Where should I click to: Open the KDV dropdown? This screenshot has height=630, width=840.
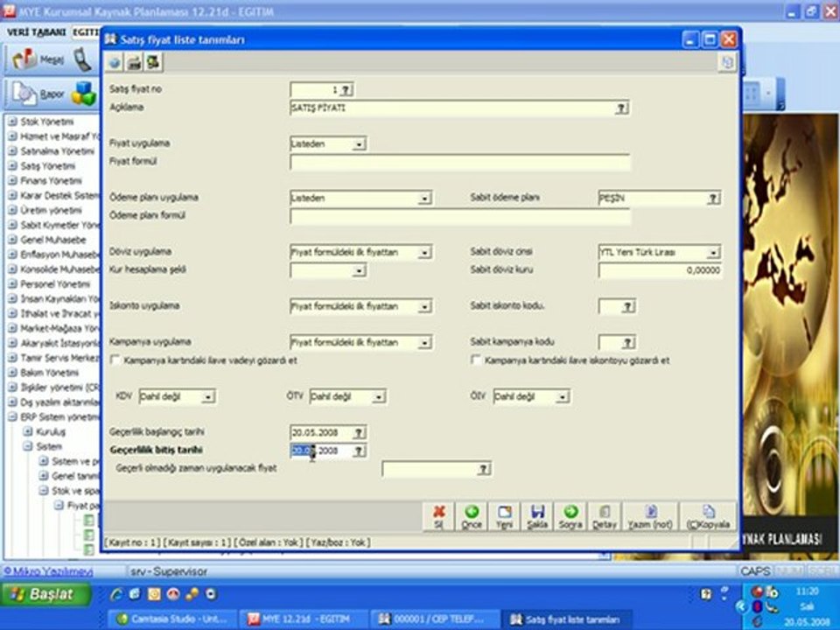(208, 397)
